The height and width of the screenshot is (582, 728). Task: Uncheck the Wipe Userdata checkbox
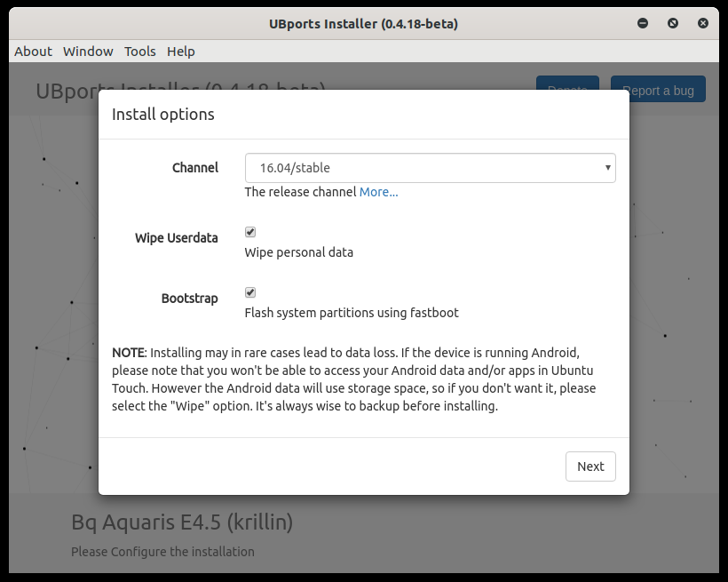(x=250, y=232)
